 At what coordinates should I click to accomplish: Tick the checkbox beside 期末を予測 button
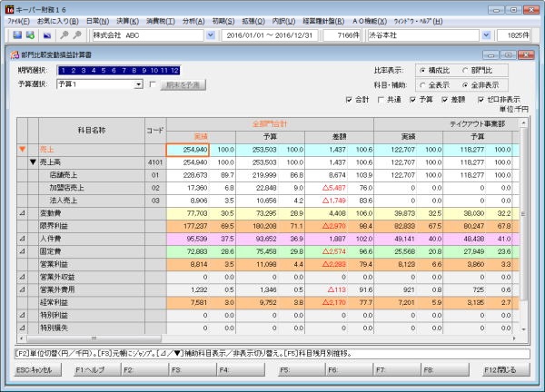click(152, 84)
